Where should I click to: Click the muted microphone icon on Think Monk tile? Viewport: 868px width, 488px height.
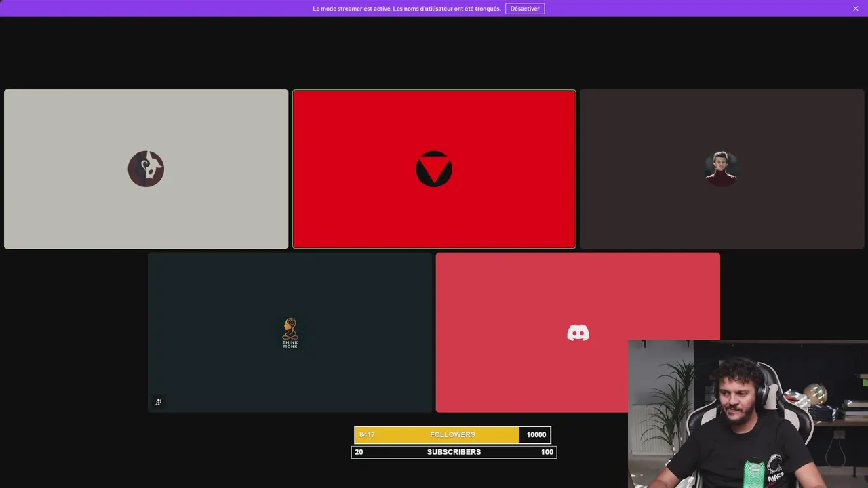(158, 402)
